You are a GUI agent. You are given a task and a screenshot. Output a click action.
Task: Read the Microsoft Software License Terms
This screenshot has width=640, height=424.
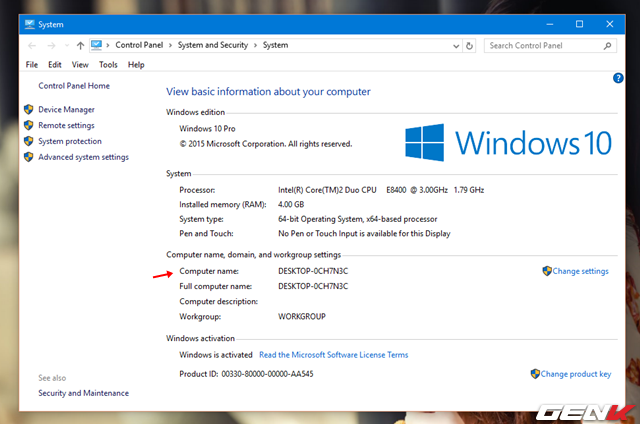pyautogui.click(x=333, y=355)
